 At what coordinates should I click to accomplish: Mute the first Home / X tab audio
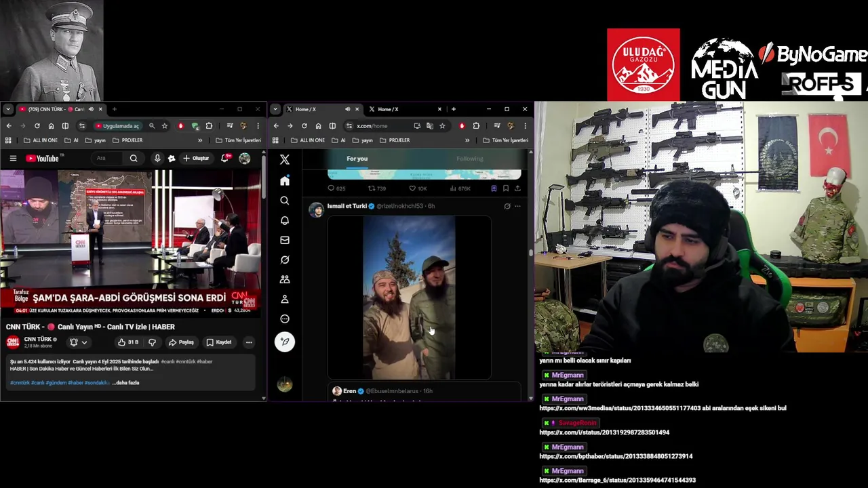point(347,109)
